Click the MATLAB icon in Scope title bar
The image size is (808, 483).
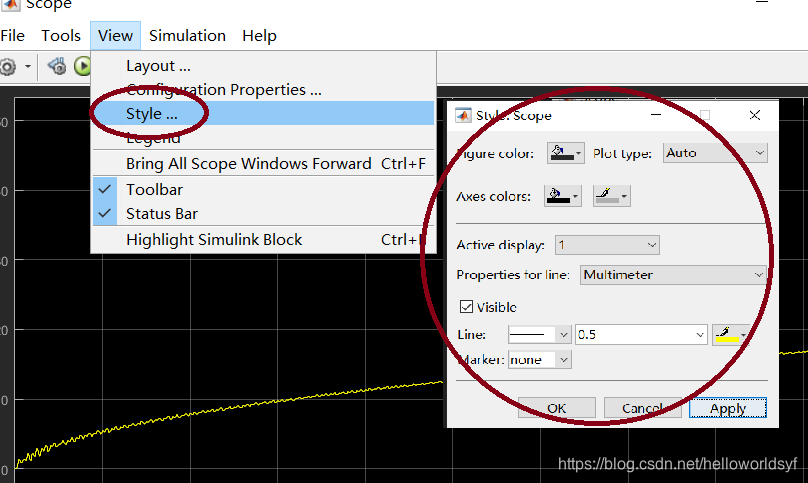(9, 4)
